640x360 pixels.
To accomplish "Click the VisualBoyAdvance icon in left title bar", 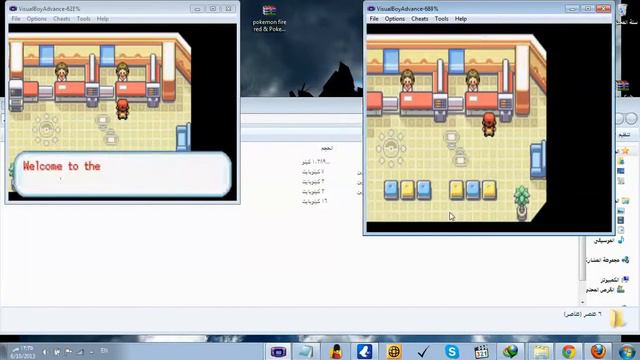I will tap(13, 9).
